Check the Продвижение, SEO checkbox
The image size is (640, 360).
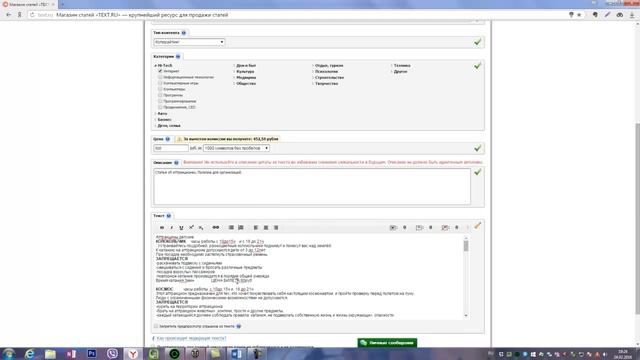tap(160, 107)
